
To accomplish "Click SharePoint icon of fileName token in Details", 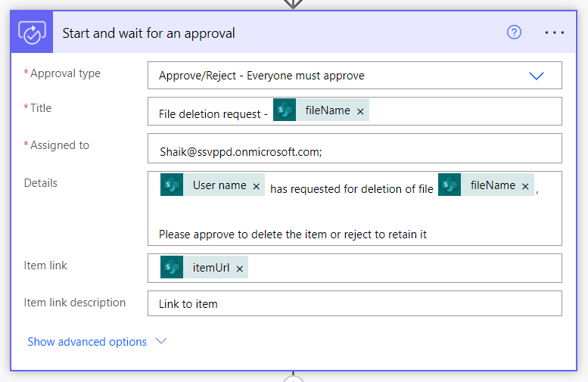I will tap(450, 185).
